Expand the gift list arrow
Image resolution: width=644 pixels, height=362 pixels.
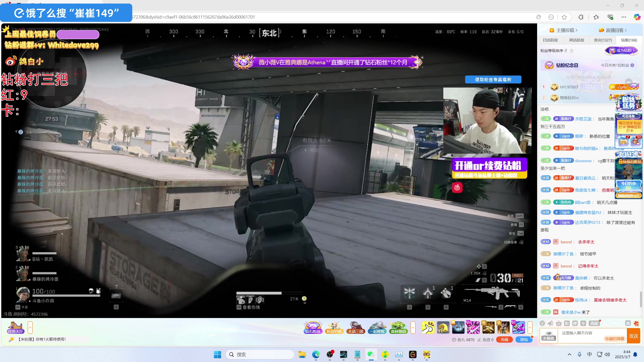(530, 328)
